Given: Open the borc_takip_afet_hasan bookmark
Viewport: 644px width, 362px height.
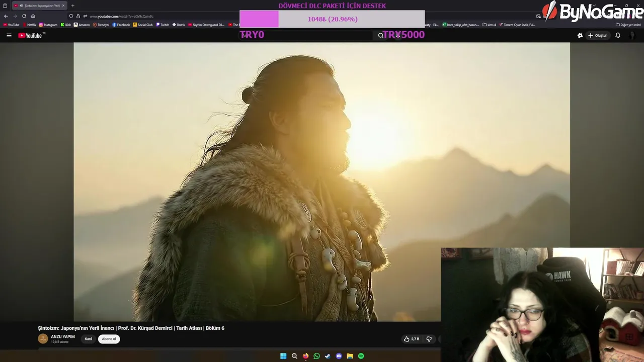Looking at the screenshot, I should (x=461, y=25).
